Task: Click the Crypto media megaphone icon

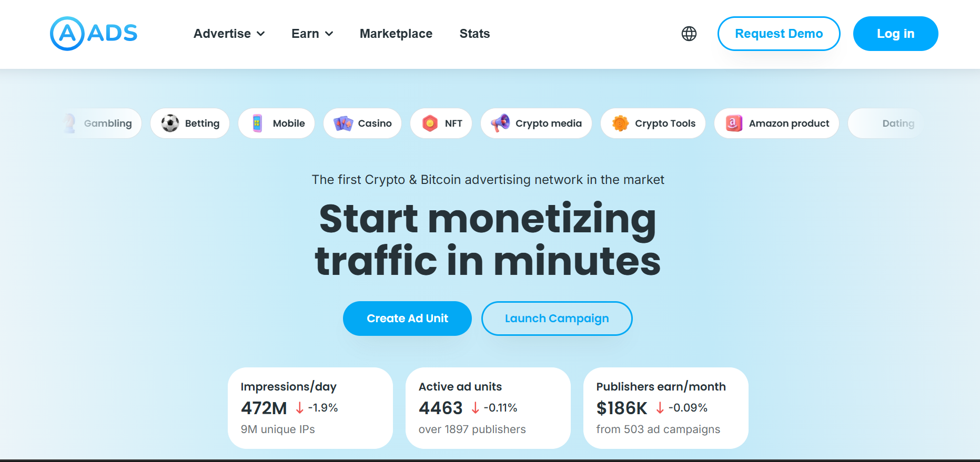Action: 500,123
